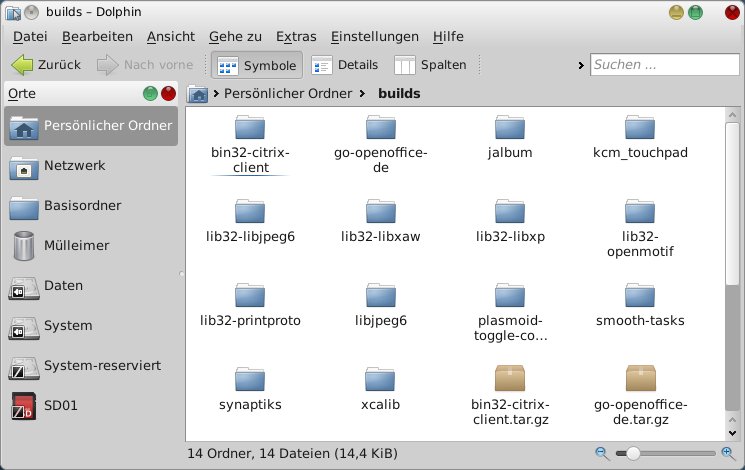Open the Mülleimer trash place
This screenshot has height=470, width=745.
[x=91, y=246]
